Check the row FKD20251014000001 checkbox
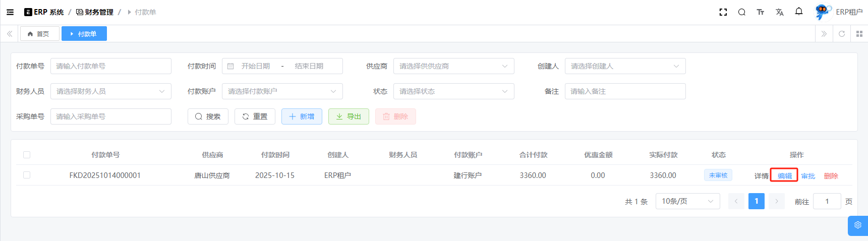The image size is (868, 241). coord(27,175)
